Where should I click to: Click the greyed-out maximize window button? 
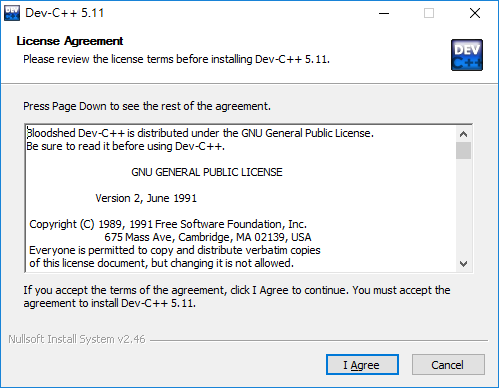[x=429, y=13]
